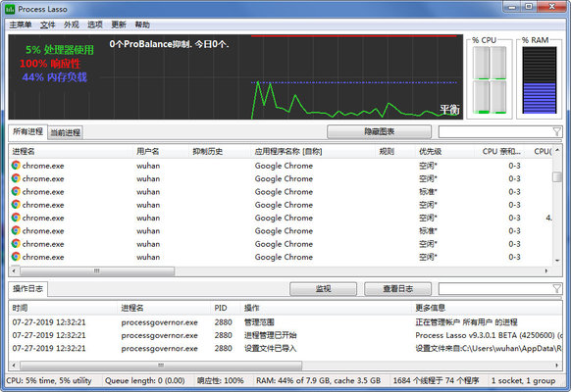Sort by CPU 亲和 column header
The width and height of the screenshot is (571, 392).
(x=501, y=151)
